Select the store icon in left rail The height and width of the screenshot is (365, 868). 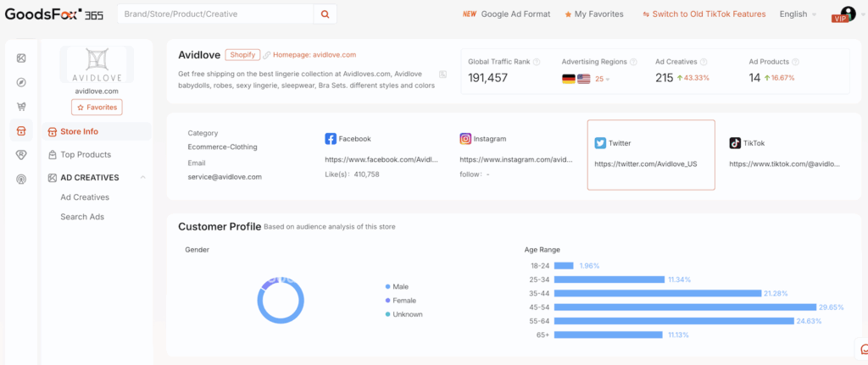click(x=21, y=130)
